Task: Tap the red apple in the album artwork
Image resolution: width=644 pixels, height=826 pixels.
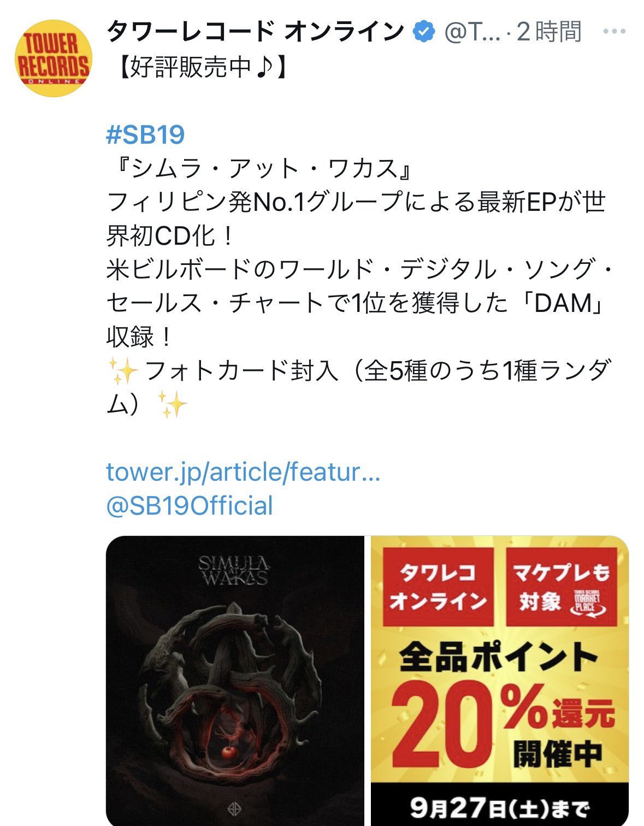Action: (x=228, y=751)
